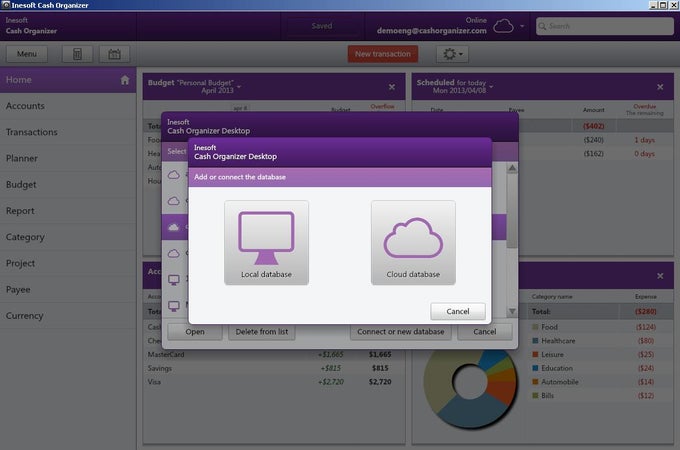Open Accounts in the sidebar
This screenshot has width=680, height=450.
(x=68, y=106)
